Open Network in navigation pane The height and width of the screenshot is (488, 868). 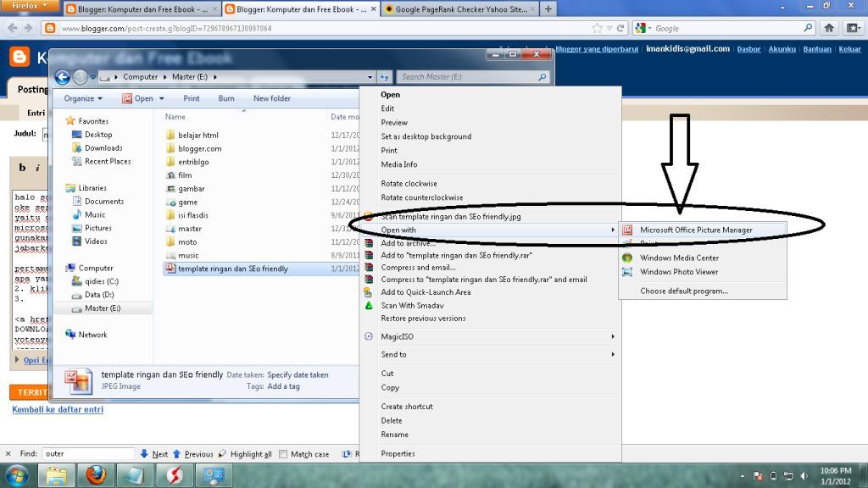(x=86, y=334)
